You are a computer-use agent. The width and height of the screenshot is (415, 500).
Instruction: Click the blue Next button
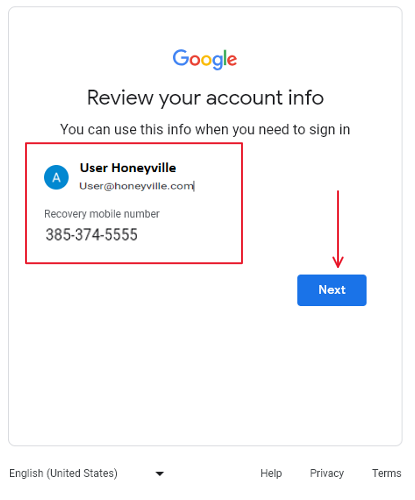coord(332,290)
